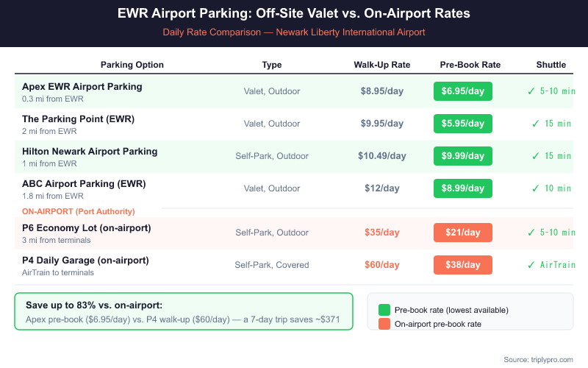This screenshot has height=368, width=588.
Task: Choose the $38/day P4 Garage pre-book rate
Action: (463, 265)
